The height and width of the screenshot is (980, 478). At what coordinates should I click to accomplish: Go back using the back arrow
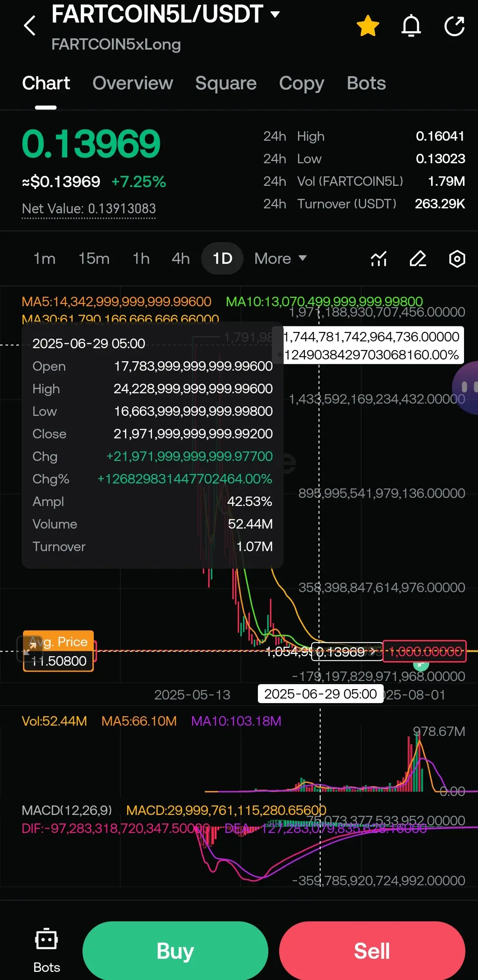click(30, 26)
